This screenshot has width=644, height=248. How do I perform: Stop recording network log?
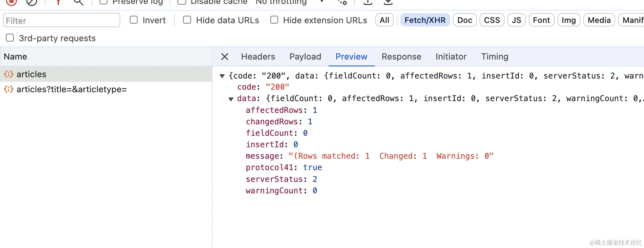point(11,2)
